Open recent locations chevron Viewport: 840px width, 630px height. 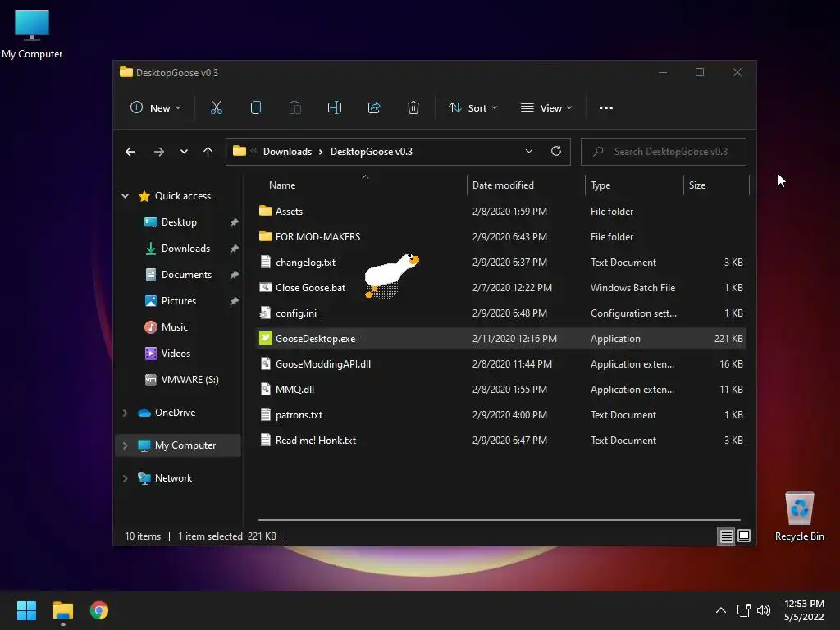[184, 152]
